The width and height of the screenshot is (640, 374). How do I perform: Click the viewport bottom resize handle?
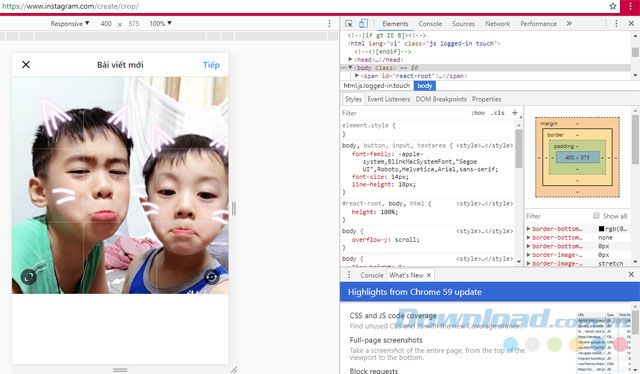pos(120,370)
